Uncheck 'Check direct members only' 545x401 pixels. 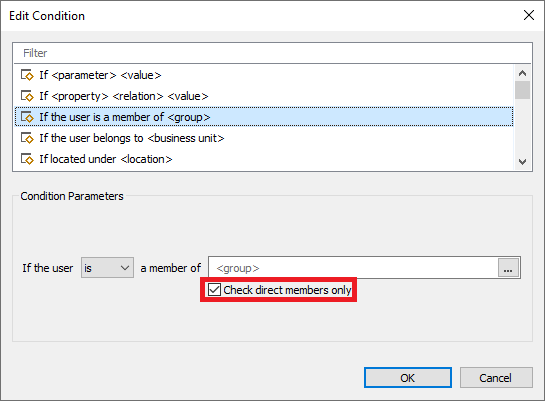click(x=214, y=289)
